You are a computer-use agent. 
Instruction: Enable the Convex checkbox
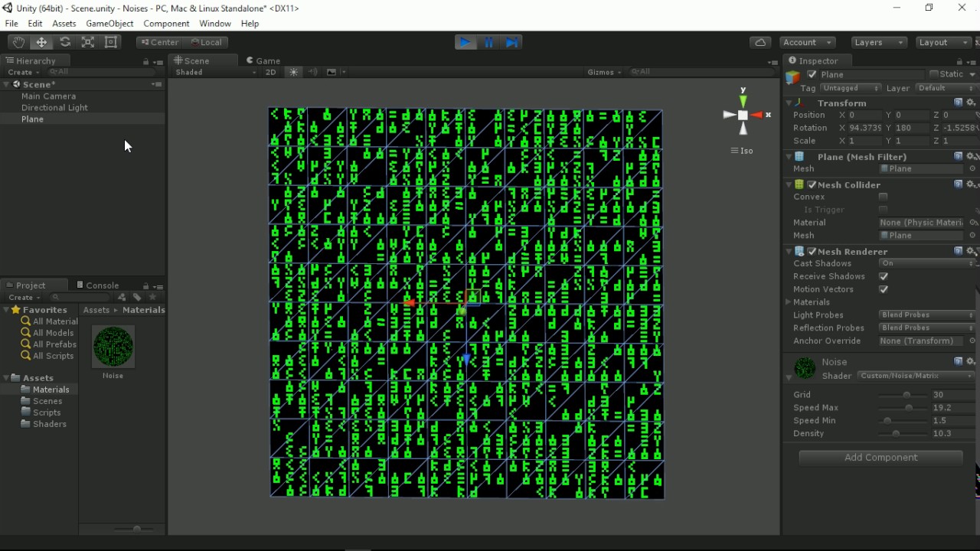click(884, 197)
